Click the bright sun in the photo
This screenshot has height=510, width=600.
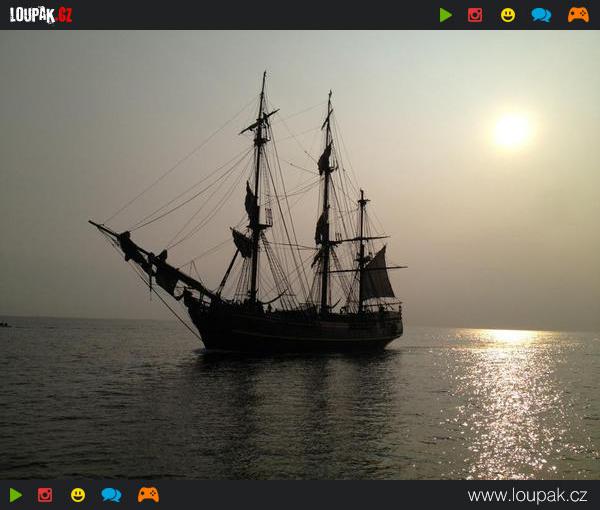pyautogui.click(x=511, y=130)
